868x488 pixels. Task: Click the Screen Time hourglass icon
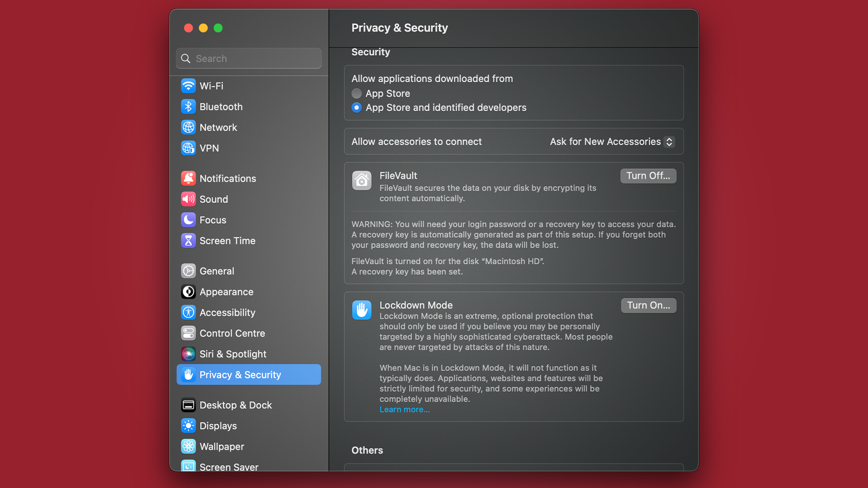(189, 241)
